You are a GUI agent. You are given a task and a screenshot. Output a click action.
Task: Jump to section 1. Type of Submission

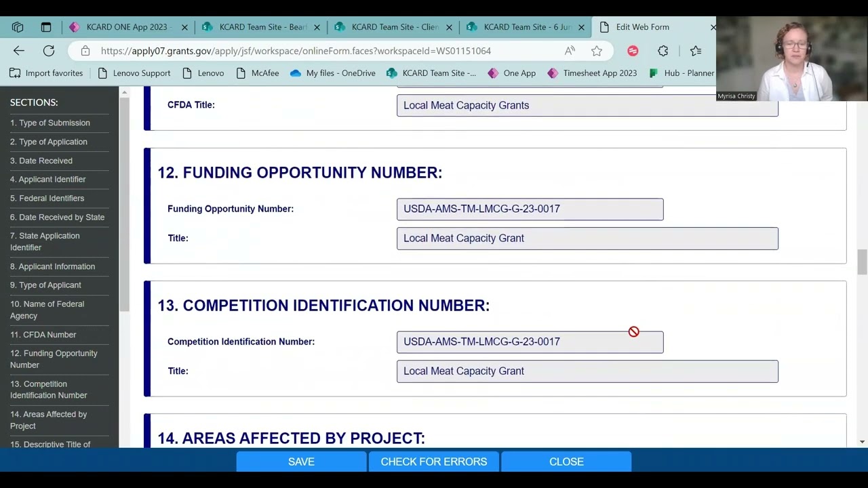(x=50, y=123)
